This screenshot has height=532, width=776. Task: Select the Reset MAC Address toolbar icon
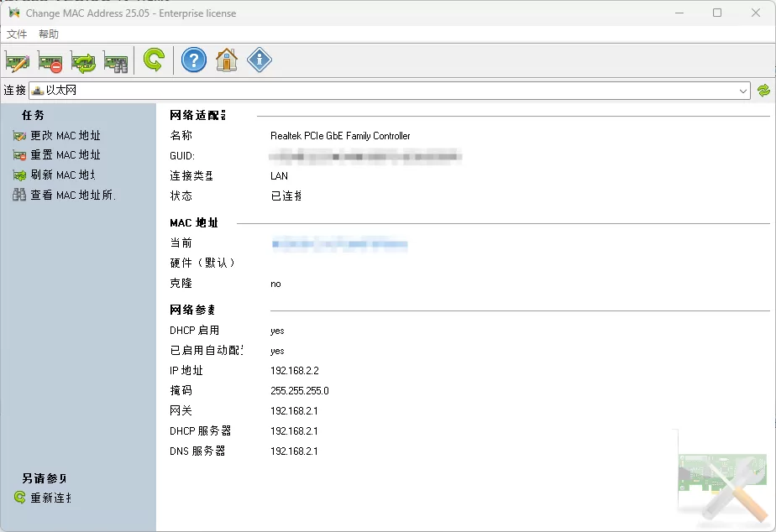50,60
